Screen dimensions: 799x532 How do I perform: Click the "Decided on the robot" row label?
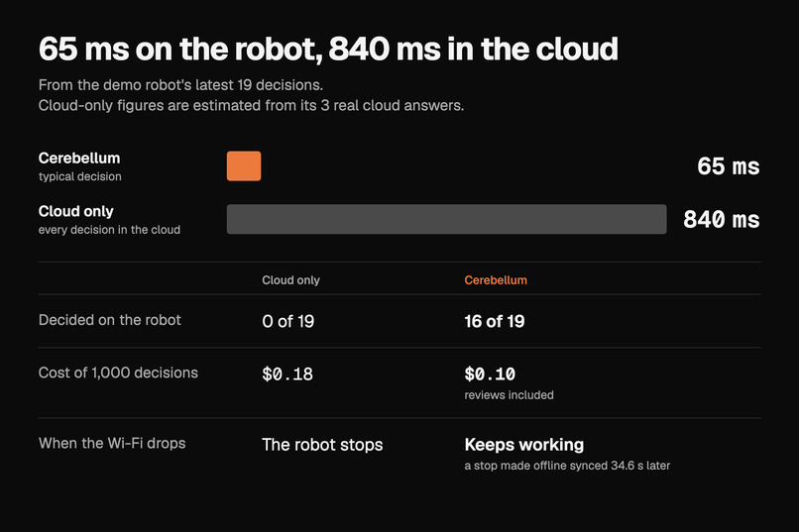coord(110,320)
